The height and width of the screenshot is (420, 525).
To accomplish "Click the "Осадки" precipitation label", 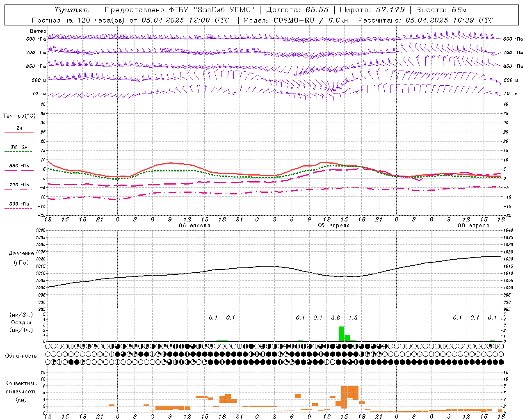I will point(21,322).
